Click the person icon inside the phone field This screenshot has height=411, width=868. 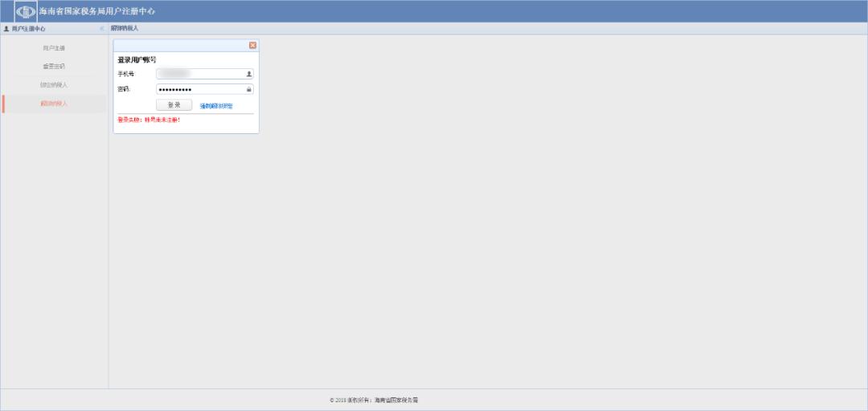point(248,74)
